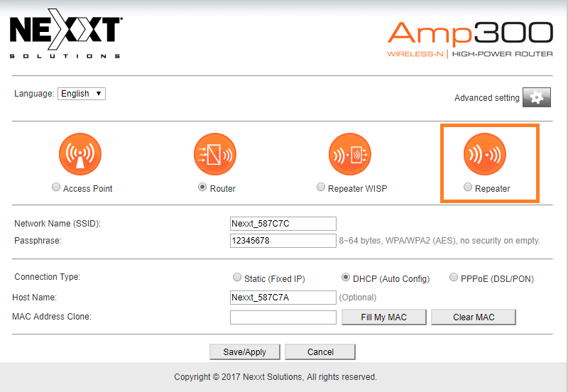Image resolution: width=568 pixels, height=392 pixels.
Task: Click the Repeater mode orange icon
Action: click(x=485, y=154)
